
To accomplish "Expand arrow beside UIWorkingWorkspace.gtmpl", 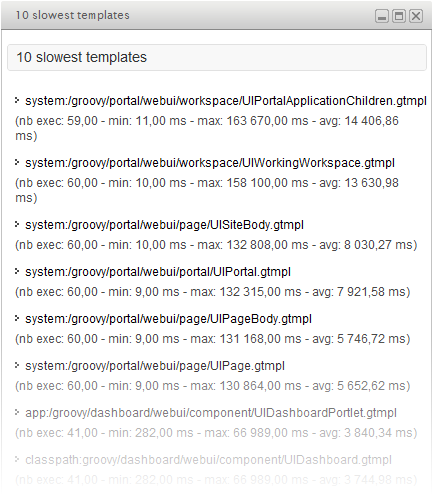I will [x=17, y=162].
